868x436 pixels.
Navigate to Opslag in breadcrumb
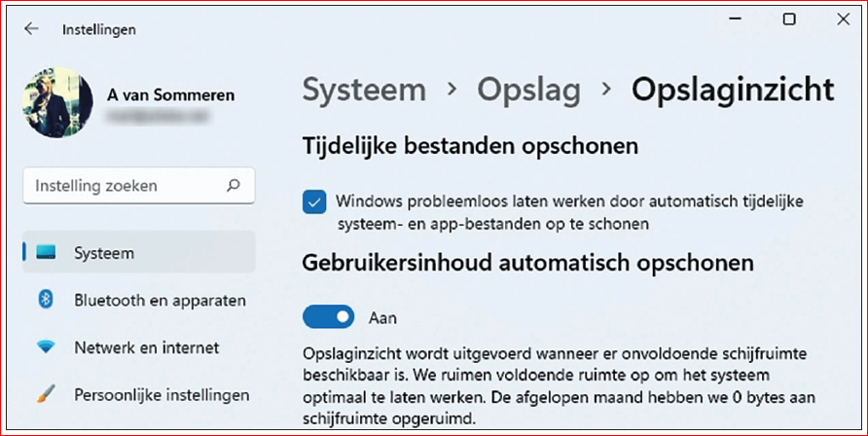[x=528, y=91]
